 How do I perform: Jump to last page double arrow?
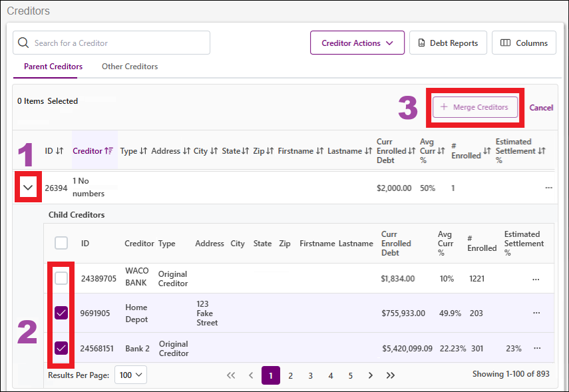click(391, 375)
